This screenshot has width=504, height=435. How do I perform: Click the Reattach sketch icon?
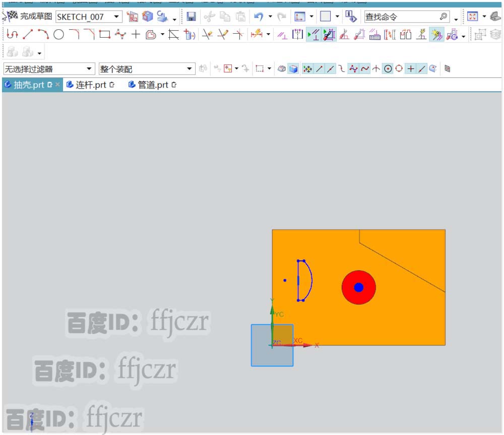[162, 17]
